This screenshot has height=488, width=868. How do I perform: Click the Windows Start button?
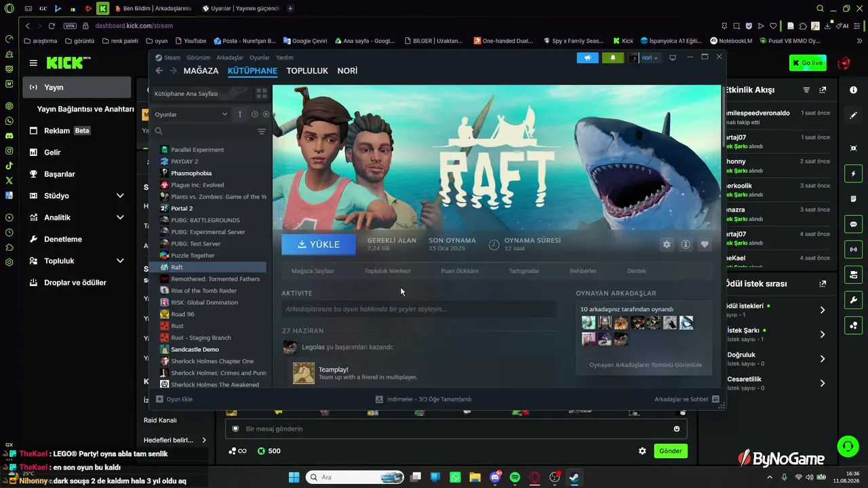point(294,477)
